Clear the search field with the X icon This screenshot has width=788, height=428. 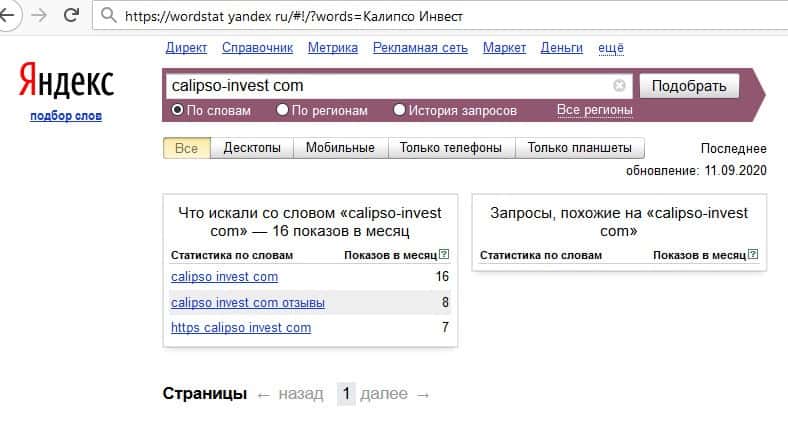click(619, 86)
